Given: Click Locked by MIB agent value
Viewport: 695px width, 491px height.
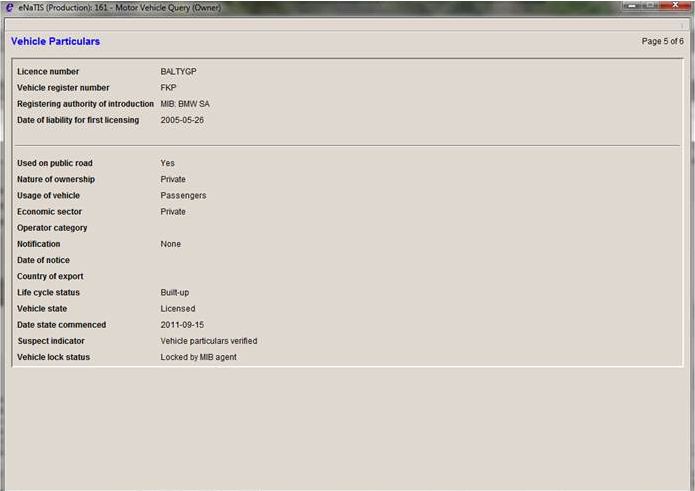Looking at the screenshot, I should click(x=199, y=357).
